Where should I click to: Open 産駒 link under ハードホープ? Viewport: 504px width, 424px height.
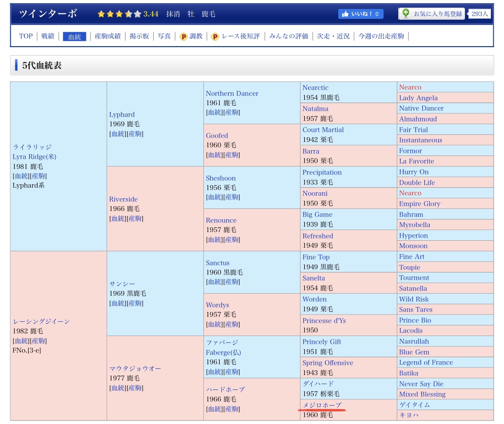coord(232,409)
